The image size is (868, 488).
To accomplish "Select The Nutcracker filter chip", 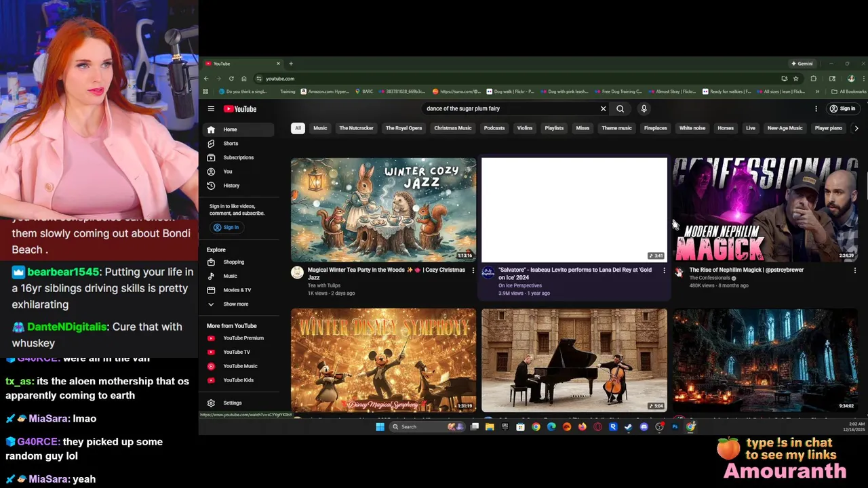I will pyautogui.click(x=356, y=128).
